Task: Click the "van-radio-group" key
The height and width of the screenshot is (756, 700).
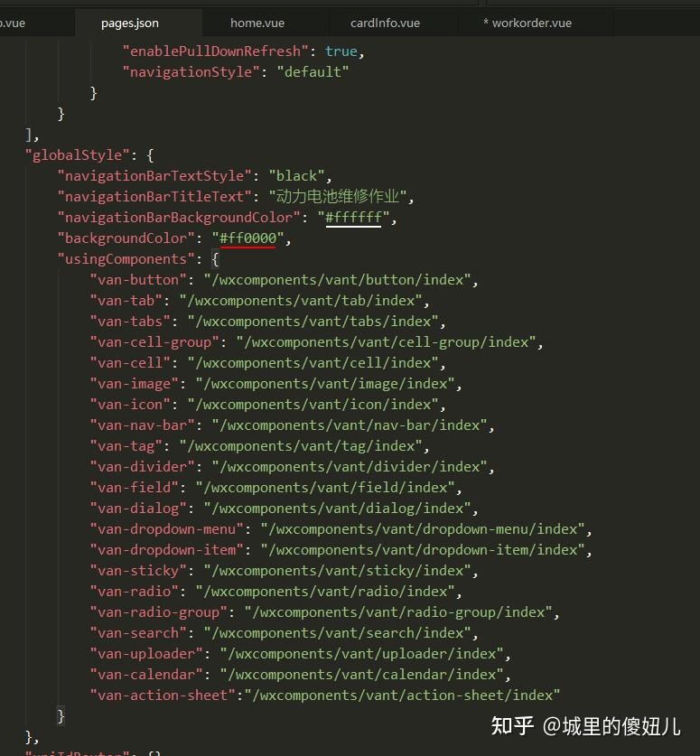Action: point(159,612)
